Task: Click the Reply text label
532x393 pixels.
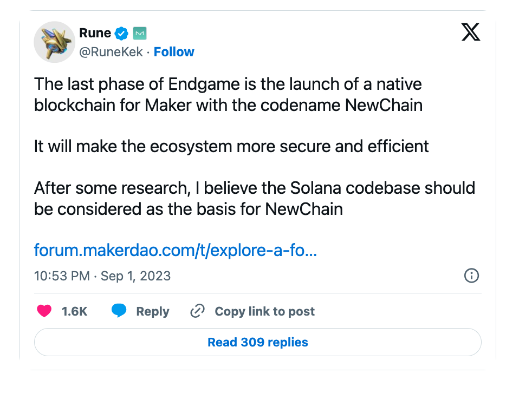Action: pyautogui.click(x=153, y=311)
